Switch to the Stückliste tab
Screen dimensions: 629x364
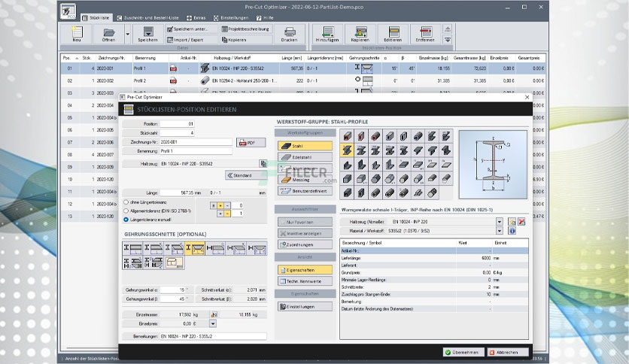click(96, 18)
